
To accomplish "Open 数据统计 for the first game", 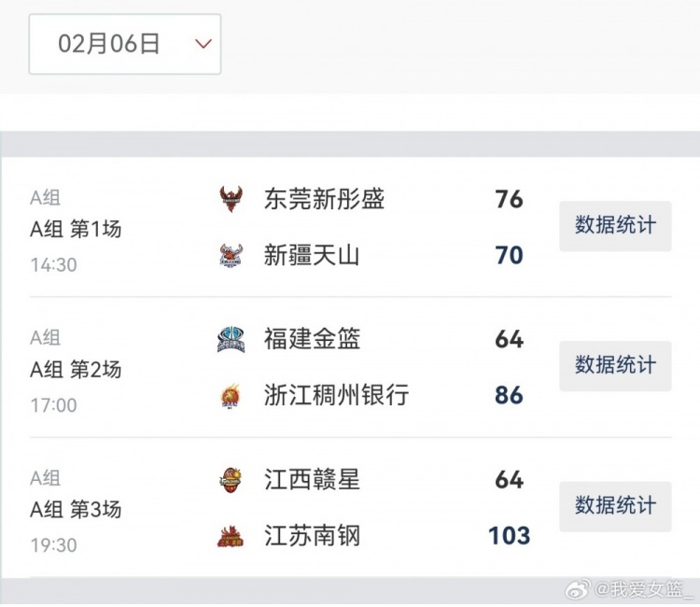I will 615,225.
